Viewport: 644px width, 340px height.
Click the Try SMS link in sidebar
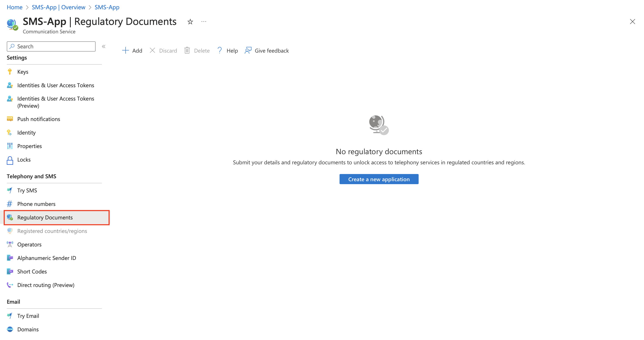(x=27, y=190)
